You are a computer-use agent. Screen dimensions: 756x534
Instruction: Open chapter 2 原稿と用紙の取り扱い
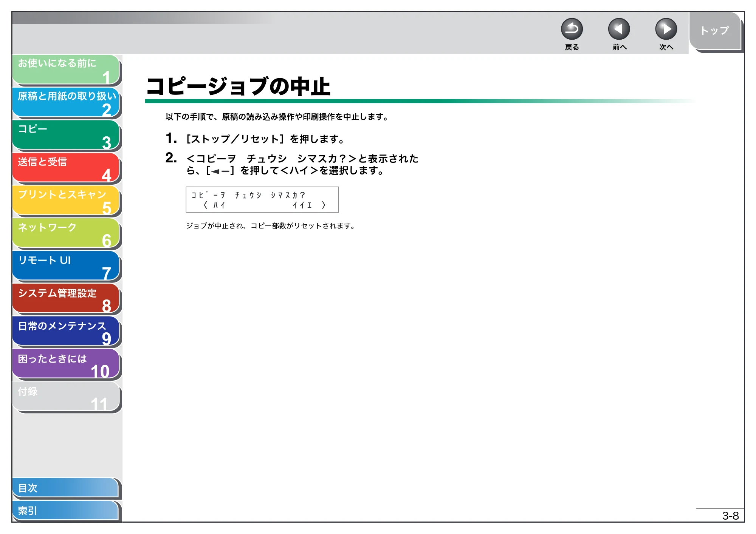(x=66, y=102)
